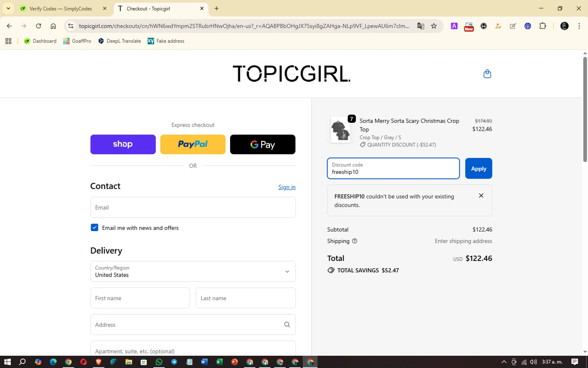Click the Apartment, suite field

(193, 348)
